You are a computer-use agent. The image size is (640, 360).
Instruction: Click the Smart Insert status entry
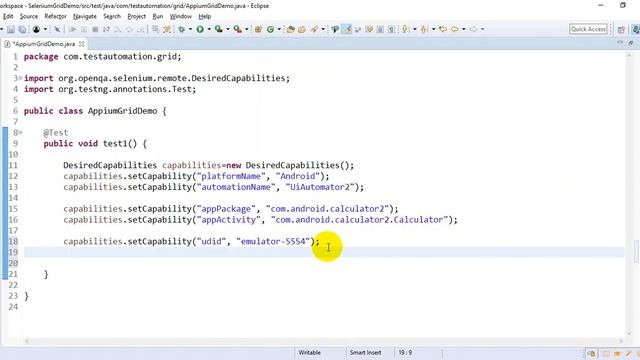[365, 352]
